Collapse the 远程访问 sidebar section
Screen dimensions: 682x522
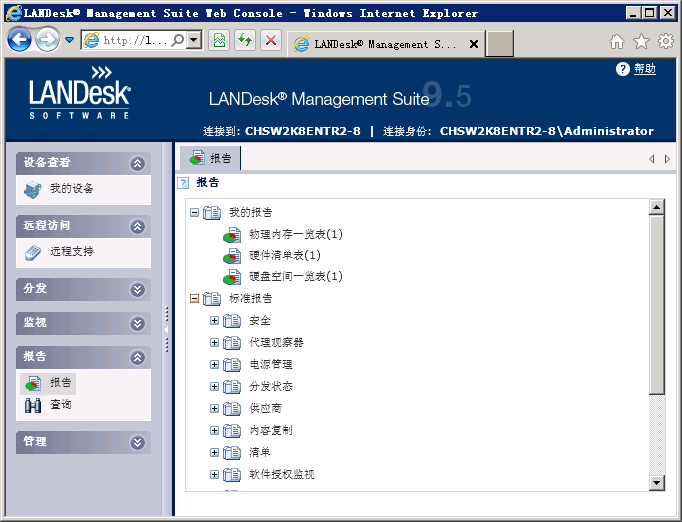click(137, 226)
